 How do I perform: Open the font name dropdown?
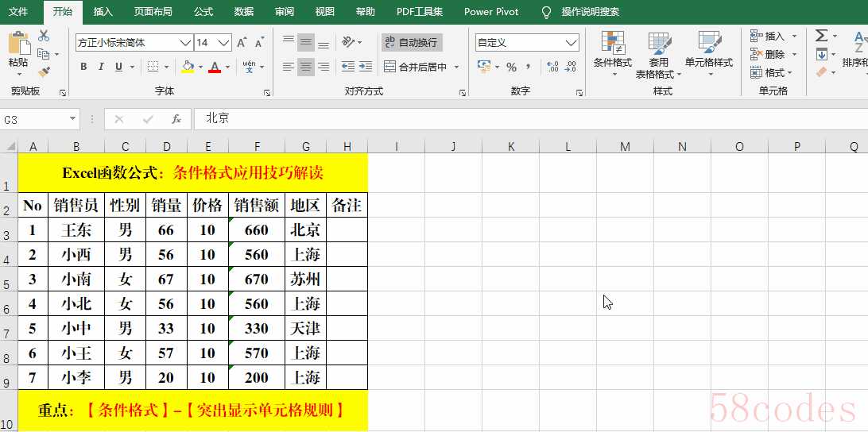click(x=185, y=42)
